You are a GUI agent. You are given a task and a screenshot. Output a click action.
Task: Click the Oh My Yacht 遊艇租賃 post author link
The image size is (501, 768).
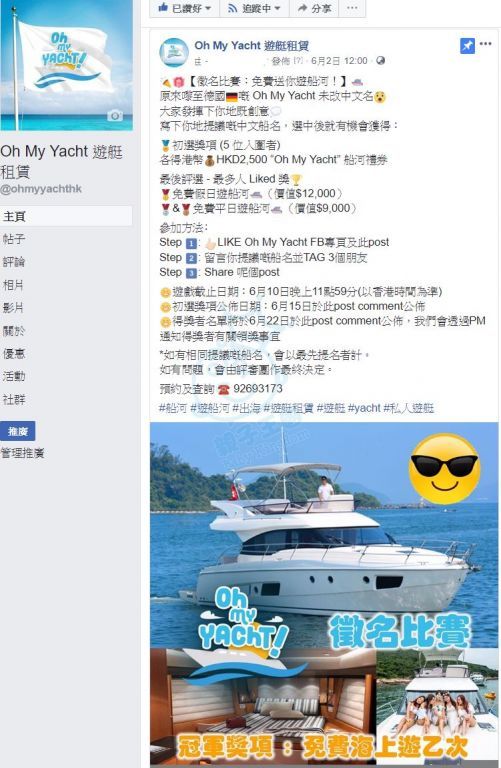coord(252,46)
